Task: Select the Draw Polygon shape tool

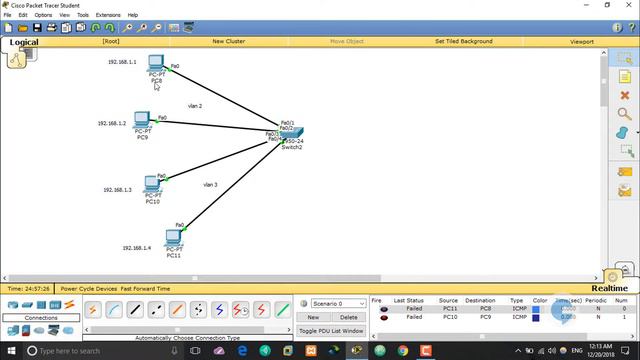Action: (622, 133)
